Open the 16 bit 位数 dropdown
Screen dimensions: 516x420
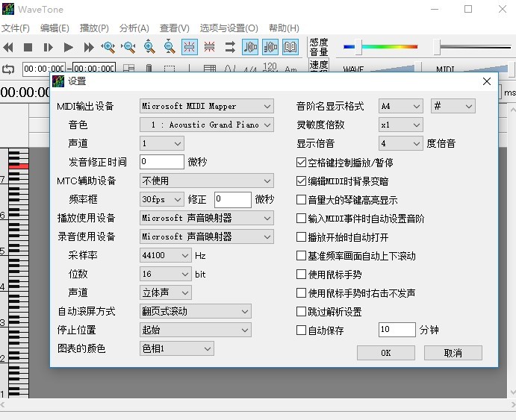pos(166,274)
